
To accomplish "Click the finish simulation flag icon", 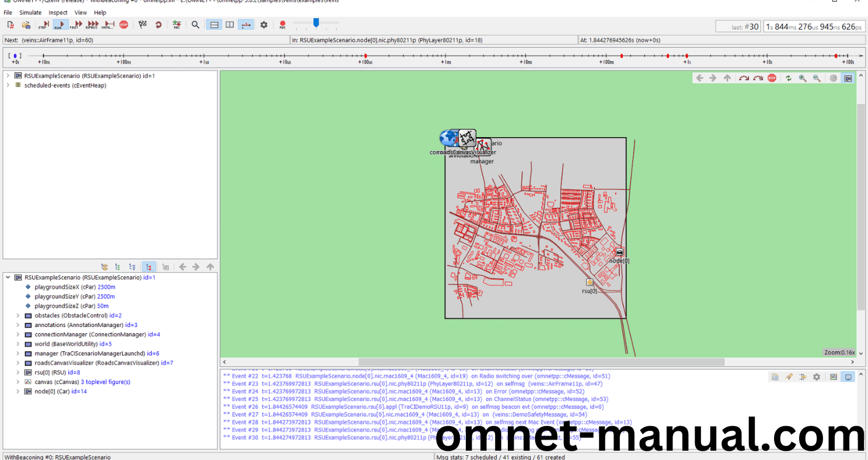I will pyautogui.click(x=142, y=25).
